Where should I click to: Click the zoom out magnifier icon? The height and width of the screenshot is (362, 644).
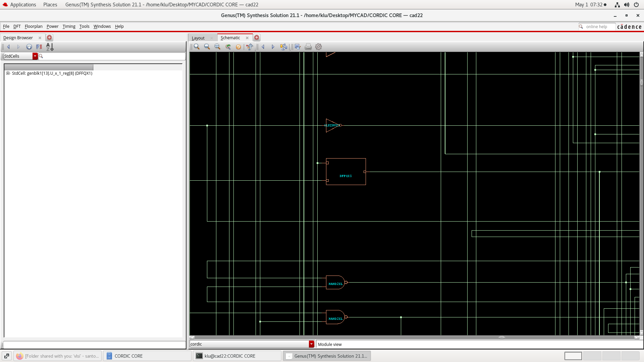(x=207, y=47)
